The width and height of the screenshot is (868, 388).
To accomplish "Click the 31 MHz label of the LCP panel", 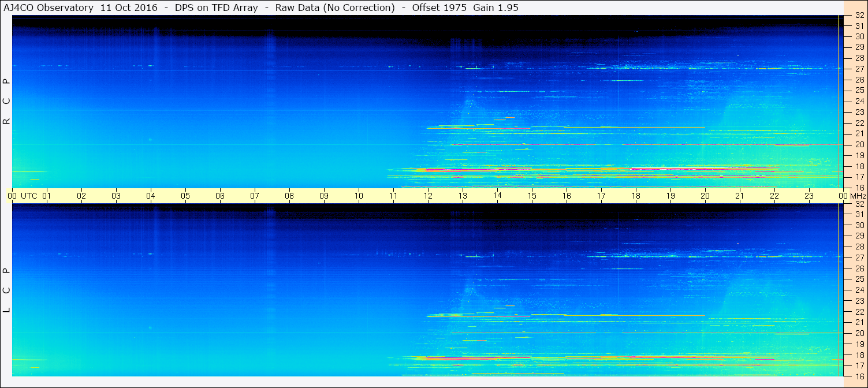I will (859, 214).
